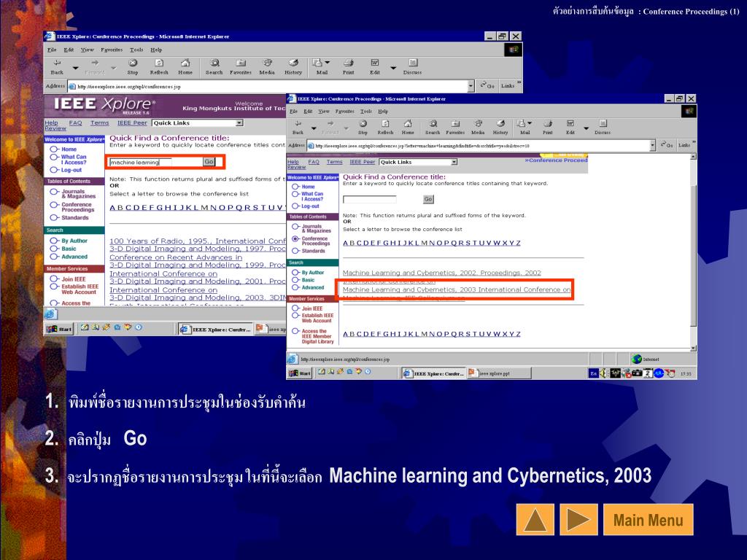Open the Favorites toolbar icon in the front browser window

(x=455, y=124)
